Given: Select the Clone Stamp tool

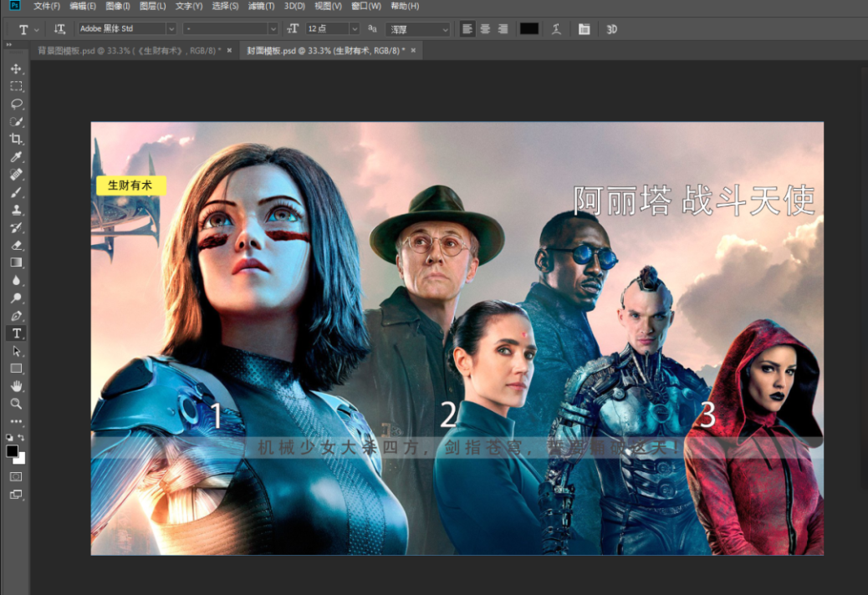Looking at the screenshot, I should [x=16, y=210].
